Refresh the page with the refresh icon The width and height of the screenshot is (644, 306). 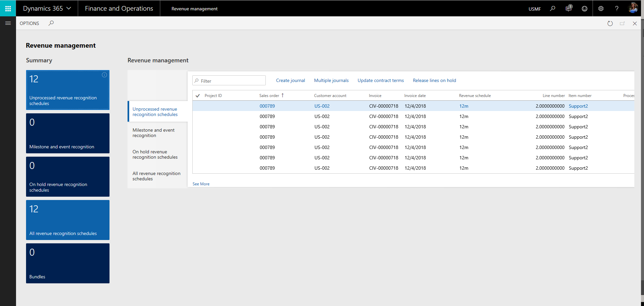610,23
